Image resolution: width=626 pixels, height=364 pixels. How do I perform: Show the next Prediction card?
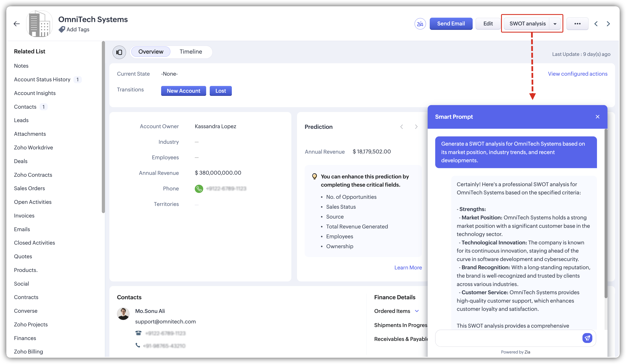[416, 127]
